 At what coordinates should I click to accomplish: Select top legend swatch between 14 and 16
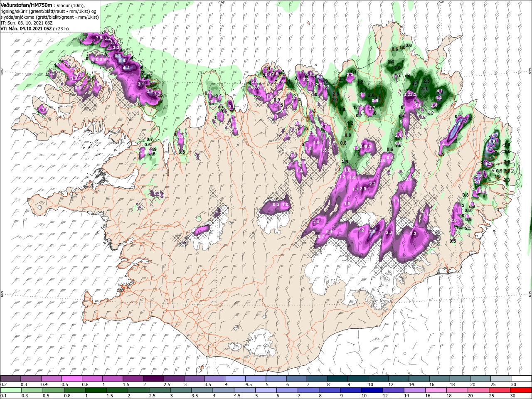[x=419, y=379]
